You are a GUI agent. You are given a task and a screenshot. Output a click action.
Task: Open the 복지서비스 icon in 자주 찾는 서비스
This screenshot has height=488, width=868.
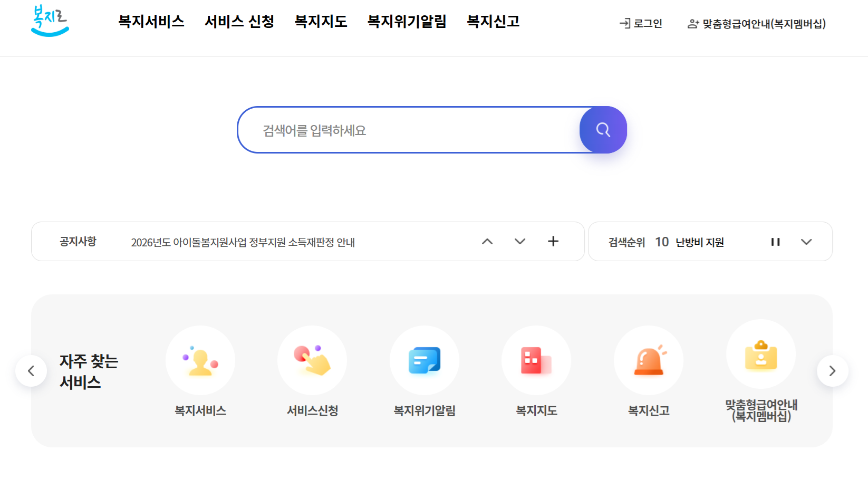pyautogui.click(x=200, y=360)
